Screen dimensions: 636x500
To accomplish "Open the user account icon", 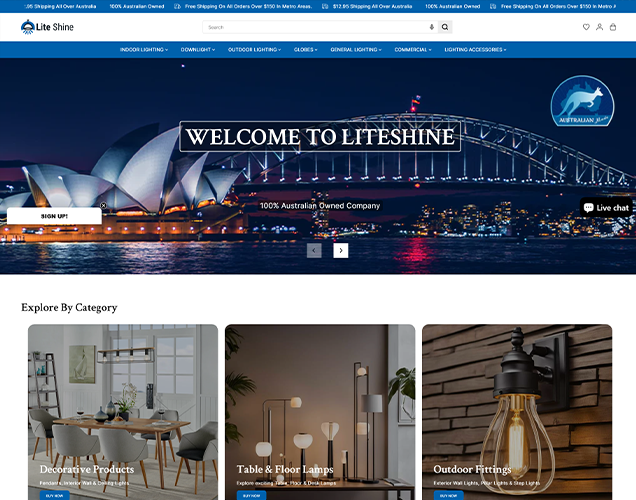I will coord(599,27).
